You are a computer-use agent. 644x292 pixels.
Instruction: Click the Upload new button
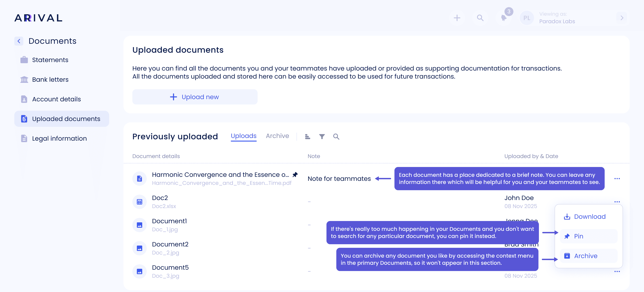click(195, 97)
